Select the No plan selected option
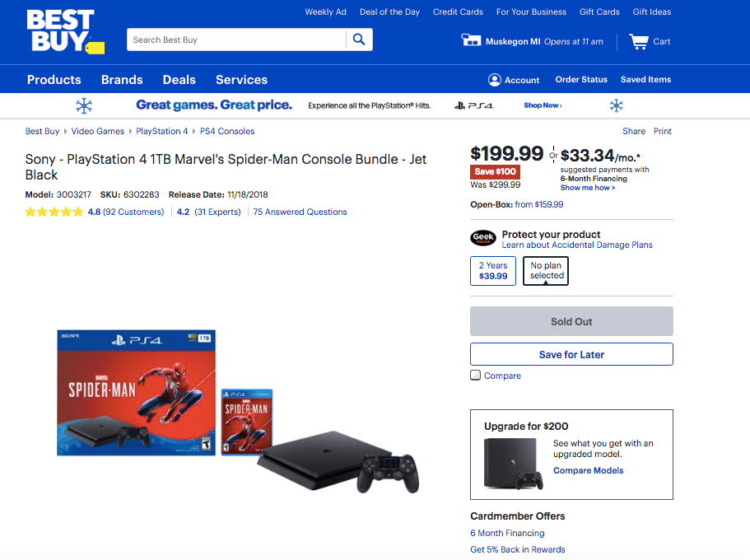 (x=547, y=271)
